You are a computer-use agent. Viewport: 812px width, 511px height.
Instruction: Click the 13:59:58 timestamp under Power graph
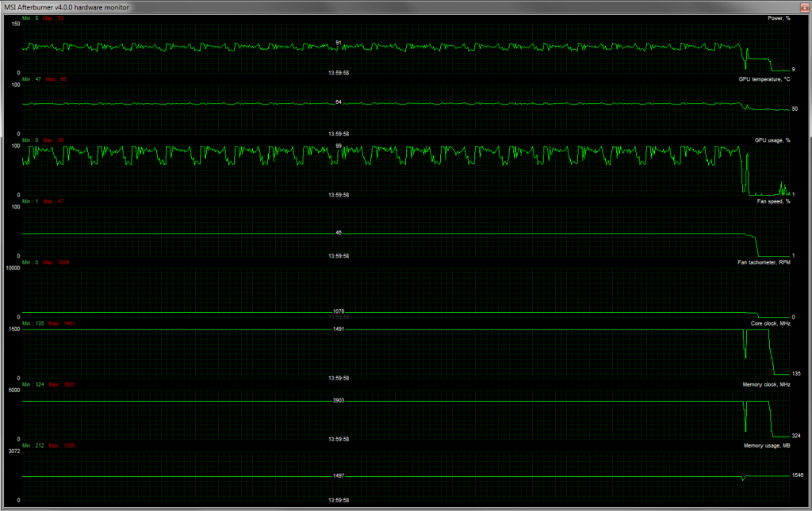339,72
